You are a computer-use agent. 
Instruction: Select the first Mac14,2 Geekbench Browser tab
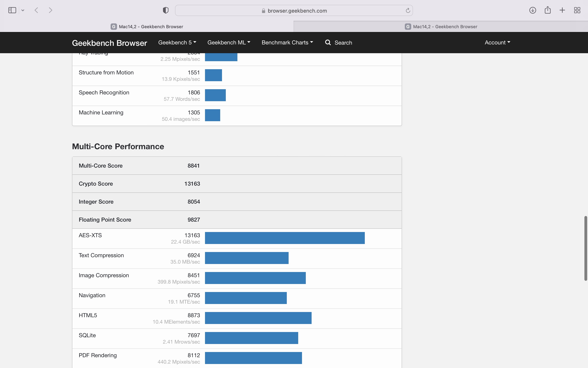tap(147, 27)
